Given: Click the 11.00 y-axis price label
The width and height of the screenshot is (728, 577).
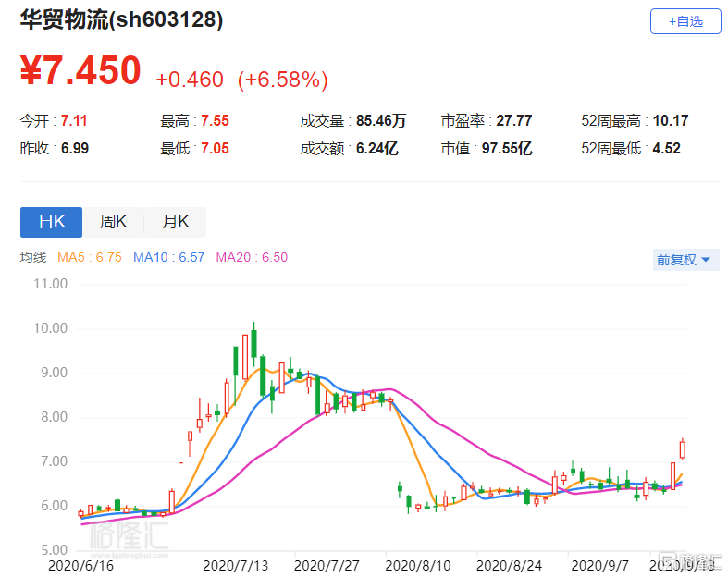Looking at the screenshot, I should 50,284.
